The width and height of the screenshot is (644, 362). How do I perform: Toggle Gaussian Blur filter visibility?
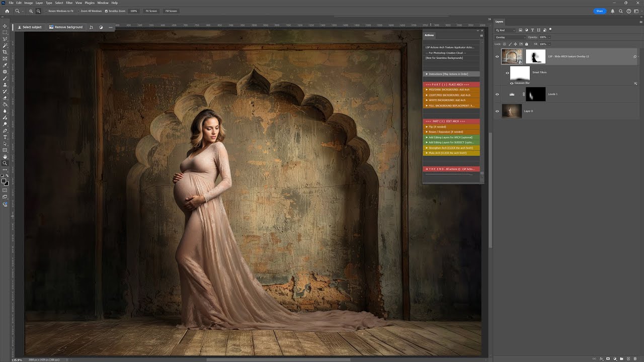tap(512, 83)
